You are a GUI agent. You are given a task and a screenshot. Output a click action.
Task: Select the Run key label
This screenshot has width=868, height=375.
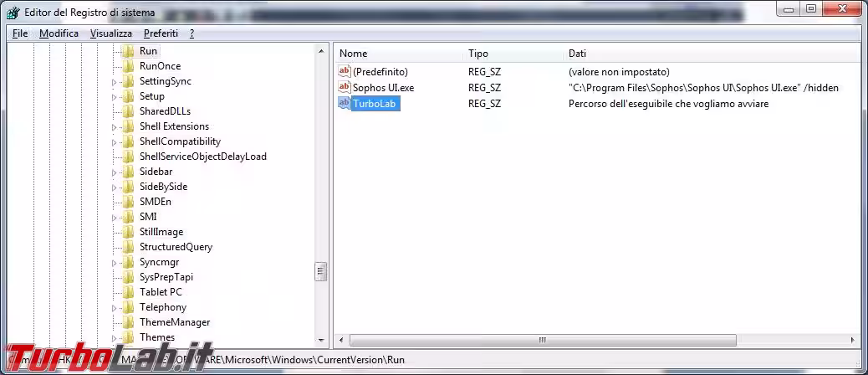(x=148, y=51)
